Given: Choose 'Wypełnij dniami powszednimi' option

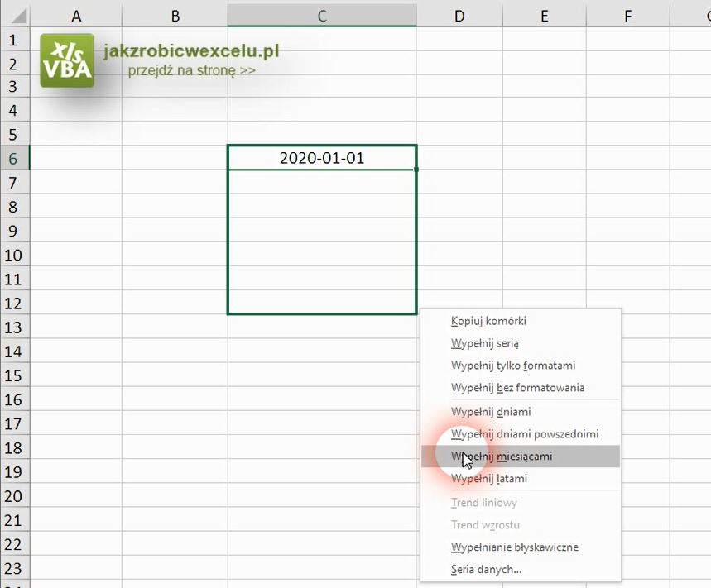Looking at the screenshot, I should pos(525,434).
